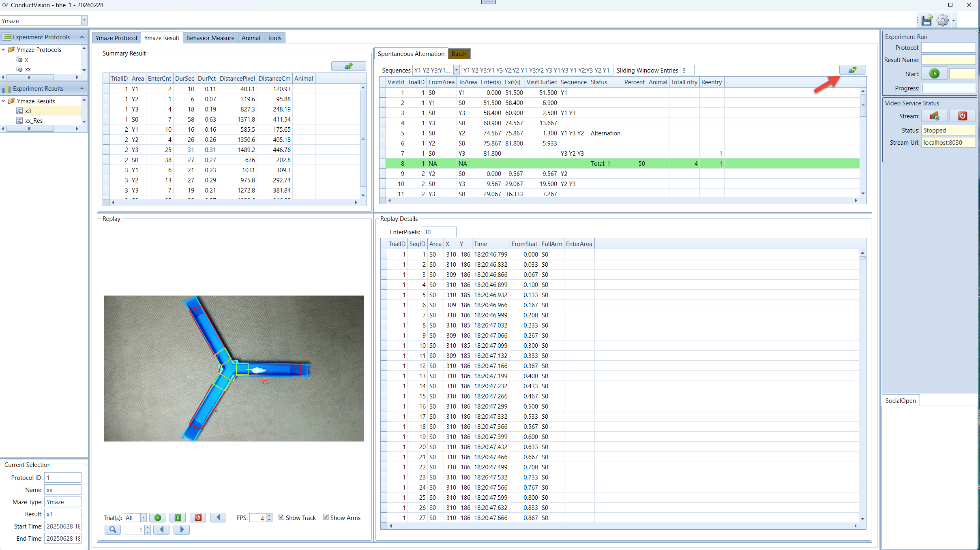Open the Sequences combo box dropdown

coord(456,70)
